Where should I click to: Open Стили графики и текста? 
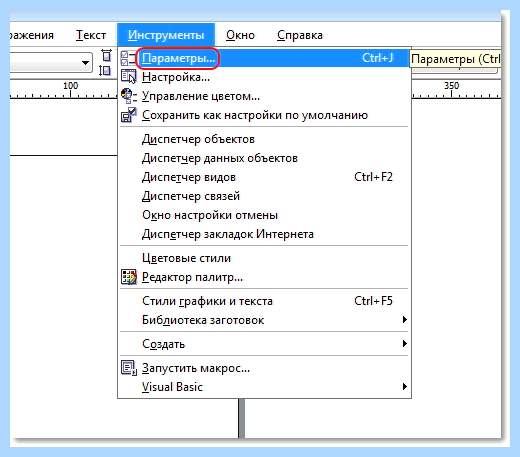click(264, 301)
